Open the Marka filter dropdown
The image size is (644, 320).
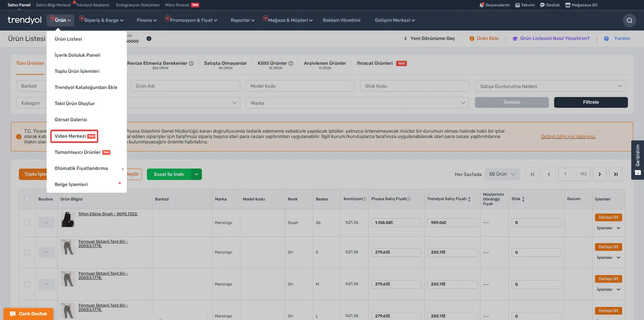[x=357, y=103]
